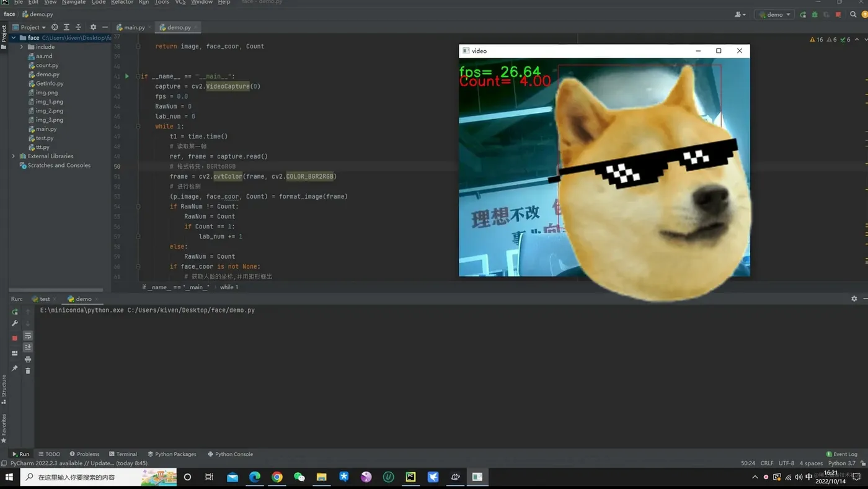The width and height of the screenshot is (868, 489).
Task: Click the PyCharm taskbar icon
Action: [x=410, y=477]
